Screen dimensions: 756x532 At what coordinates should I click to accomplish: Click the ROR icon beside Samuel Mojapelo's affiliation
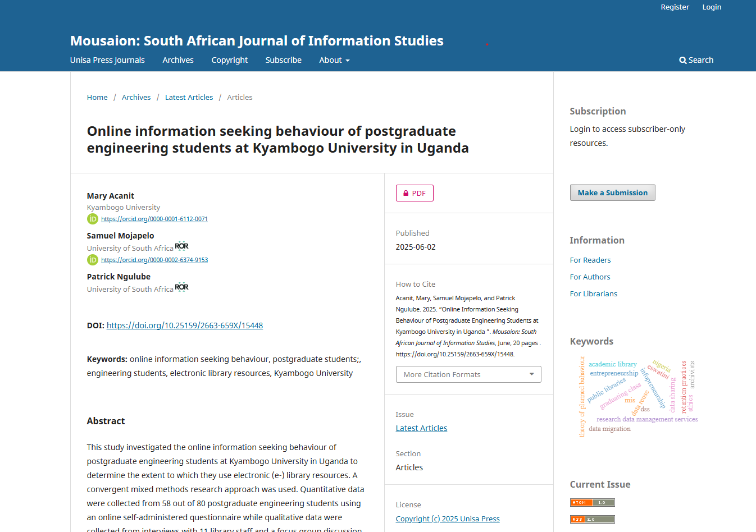pos(181,246)
